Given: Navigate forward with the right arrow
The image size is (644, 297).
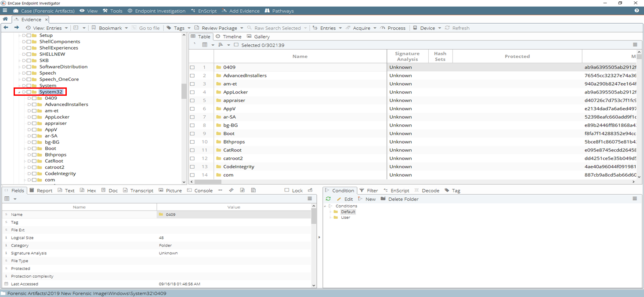Looking at the screenshot, I should click(17, 28).
